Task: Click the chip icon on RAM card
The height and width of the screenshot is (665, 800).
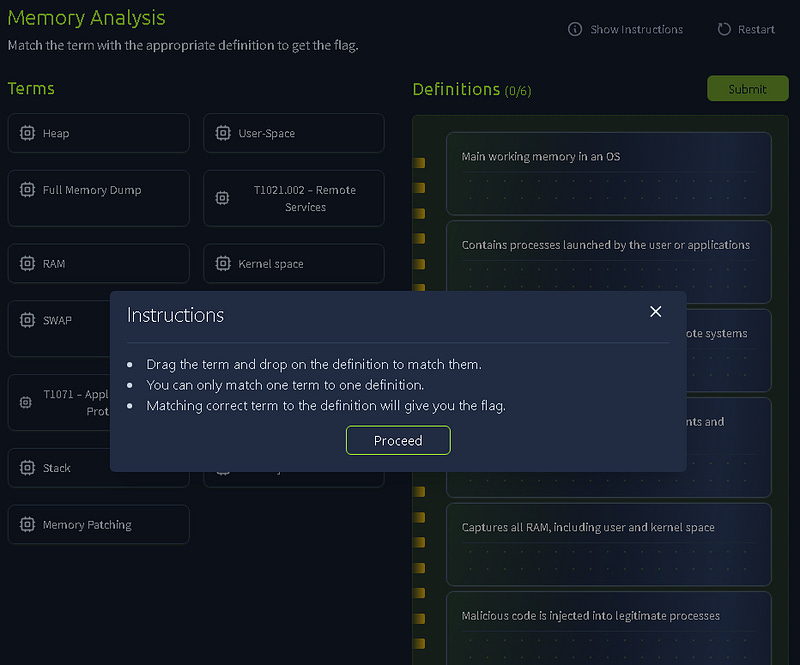Action: pos(27,263)
